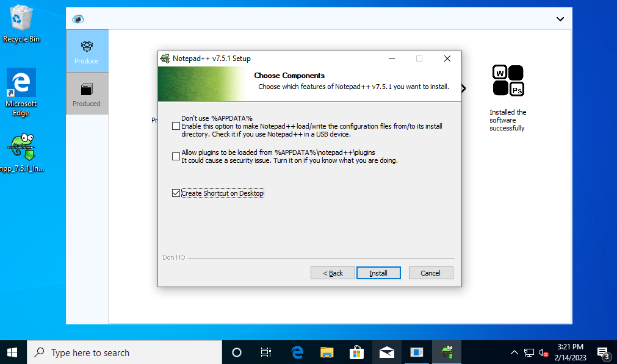Open Cortana from the taskbar
The width and height of the screenshot is (617, 364).
(237, 352)
